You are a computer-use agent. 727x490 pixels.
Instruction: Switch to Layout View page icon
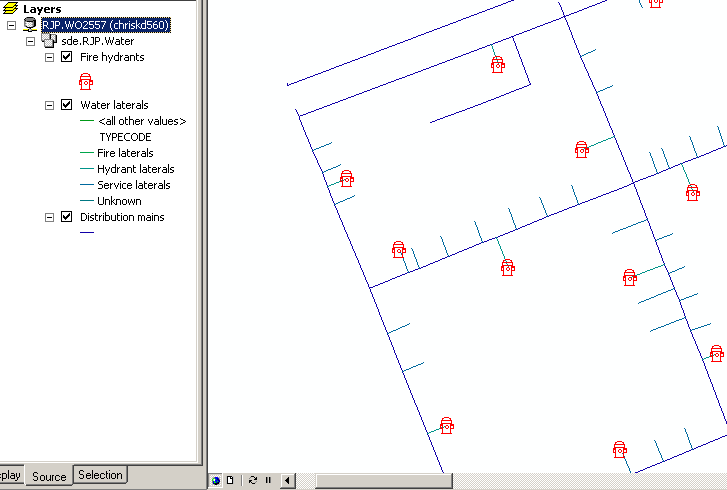coord(229,481)
